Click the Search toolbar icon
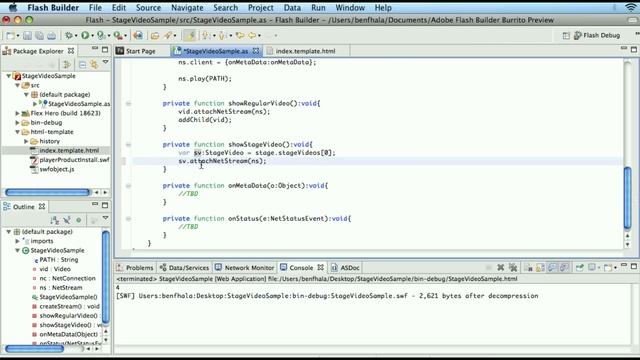The image size is (640, 360). (x=168, y=36)
